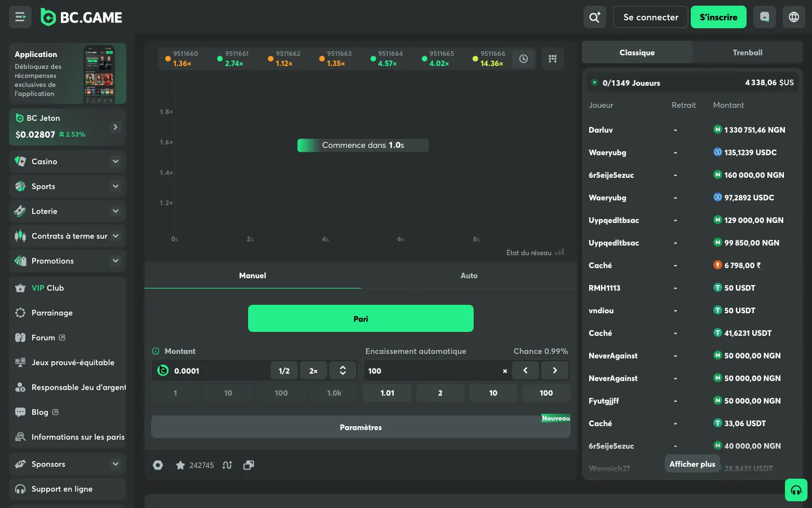Collapse the sidebar with the hamburger menu icon
812x508 pixels.
point(20,17)
